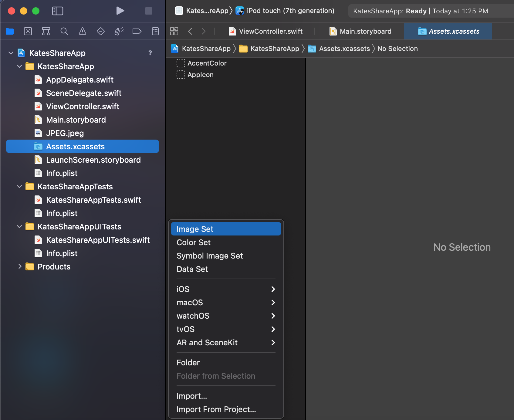
Task: Click the source control status question mark
Action: coord(150,53)
